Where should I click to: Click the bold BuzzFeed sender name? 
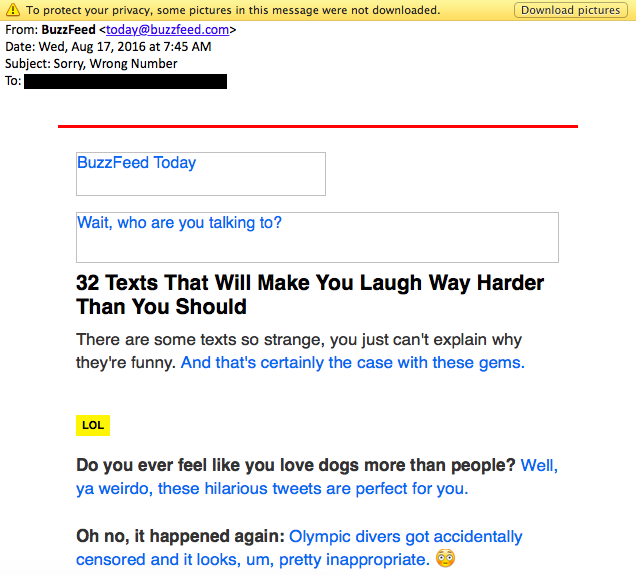pos(68,30)
